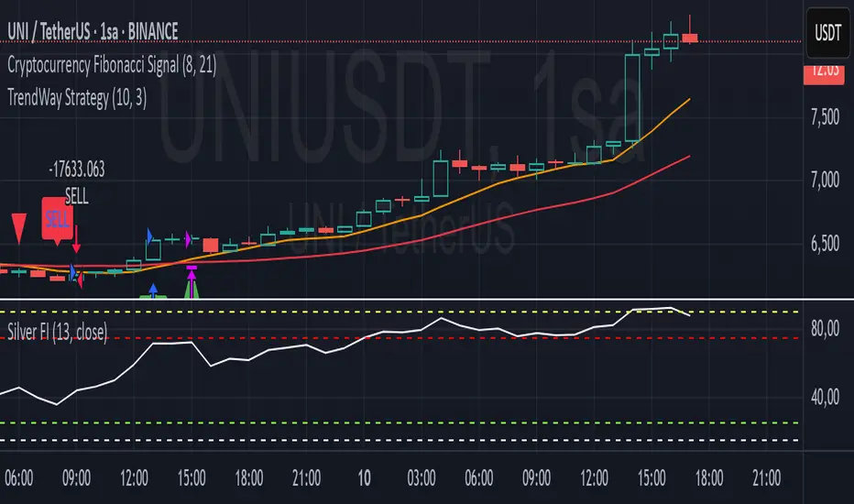Click the 10 date label on time axis
The width and height of the screenshot is (854, 504).
364,477
